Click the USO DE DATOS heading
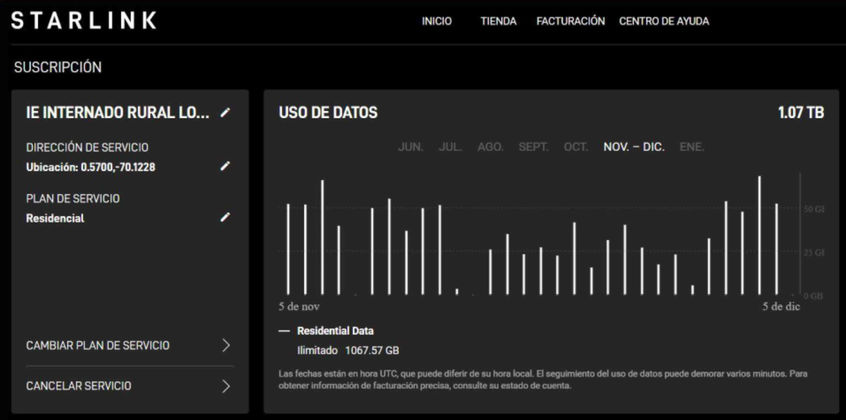 point(328,113)
